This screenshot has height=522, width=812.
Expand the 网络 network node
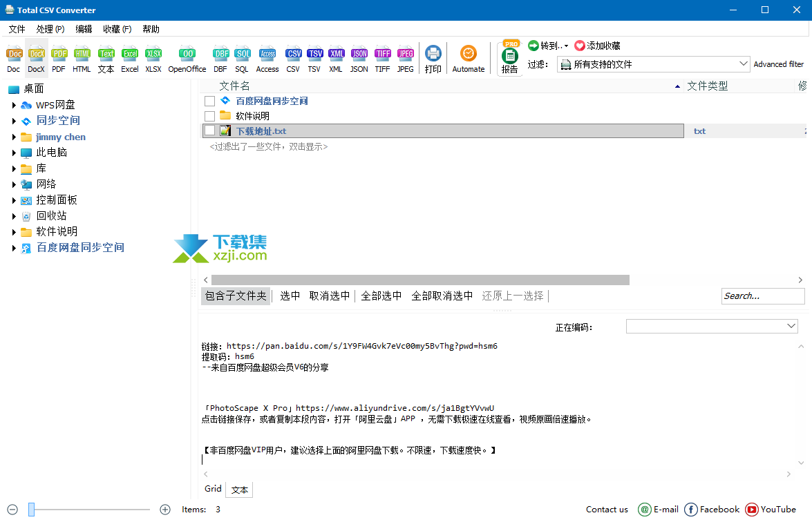coord(14,184)
